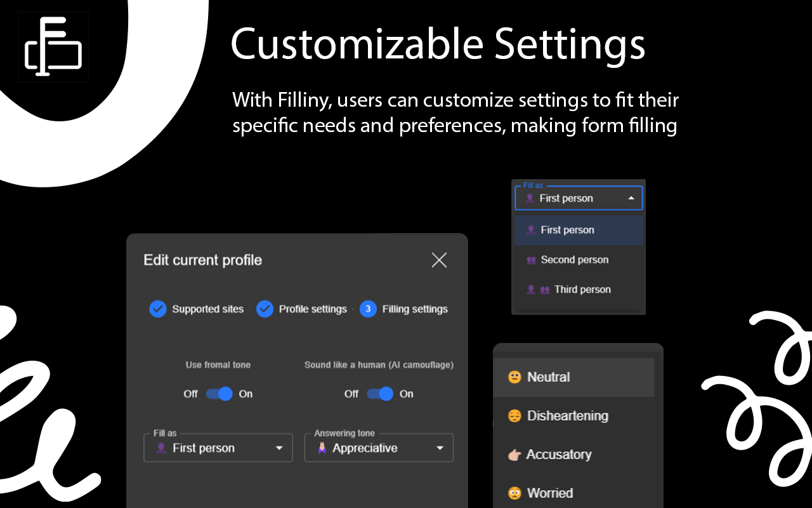The width and height of the screenshot is (812, 508).
Task: Click the 'Use fromal tone' label
Action: coord(218,364)
